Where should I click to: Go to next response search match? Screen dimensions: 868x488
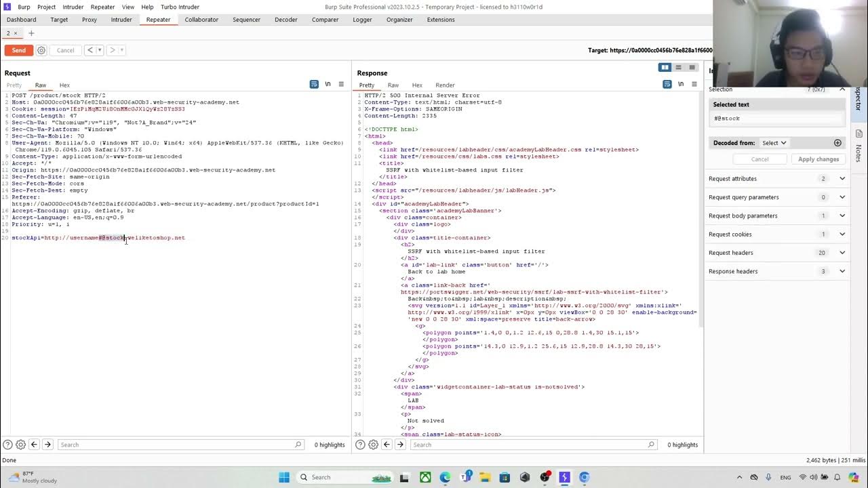tap(400, 445)
